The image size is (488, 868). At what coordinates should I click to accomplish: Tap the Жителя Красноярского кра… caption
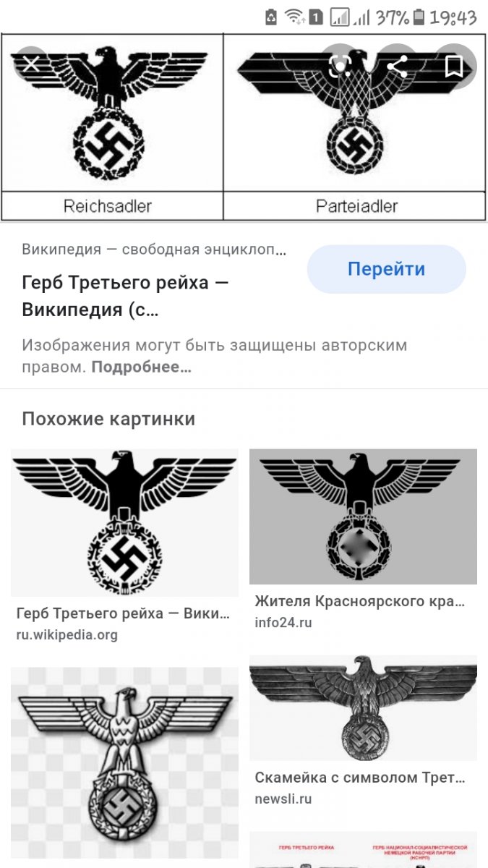[360, 601]
